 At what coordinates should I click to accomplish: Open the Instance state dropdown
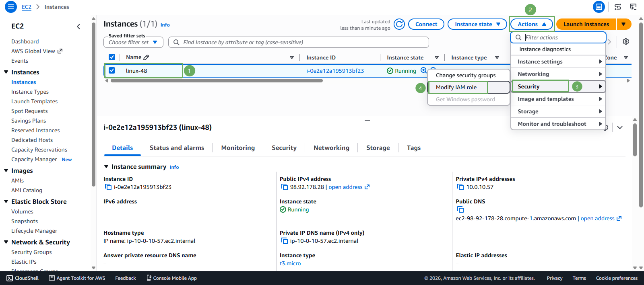[477, 24]
